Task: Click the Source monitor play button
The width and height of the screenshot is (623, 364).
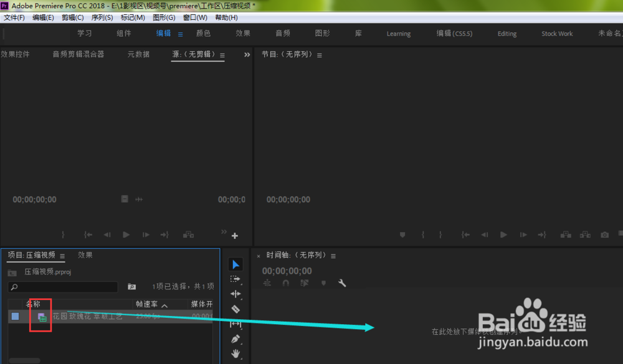Action: click(126, 235)
